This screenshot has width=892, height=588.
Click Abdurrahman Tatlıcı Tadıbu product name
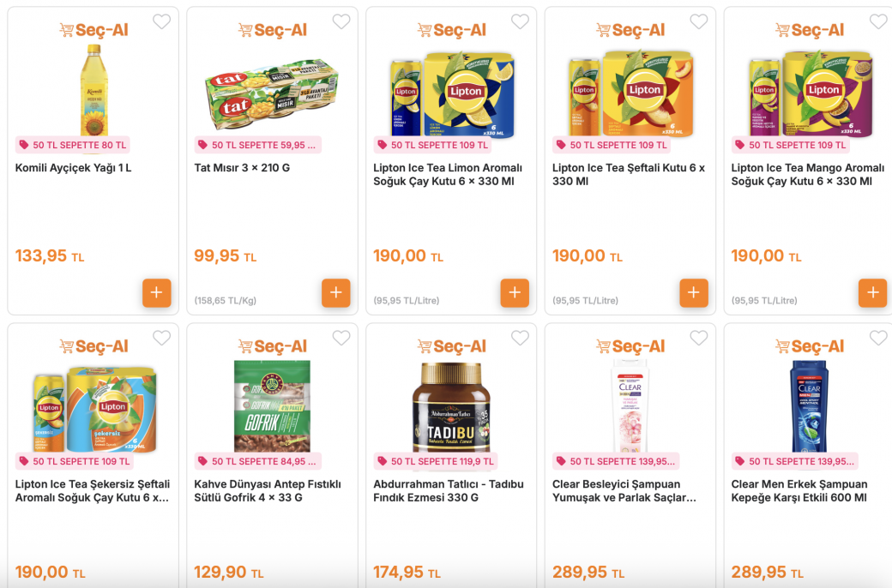[449, 491]
